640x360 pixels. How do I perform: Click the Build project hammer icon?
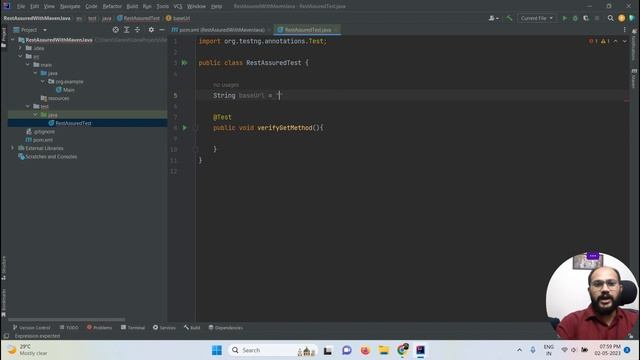tap(509, 18)
